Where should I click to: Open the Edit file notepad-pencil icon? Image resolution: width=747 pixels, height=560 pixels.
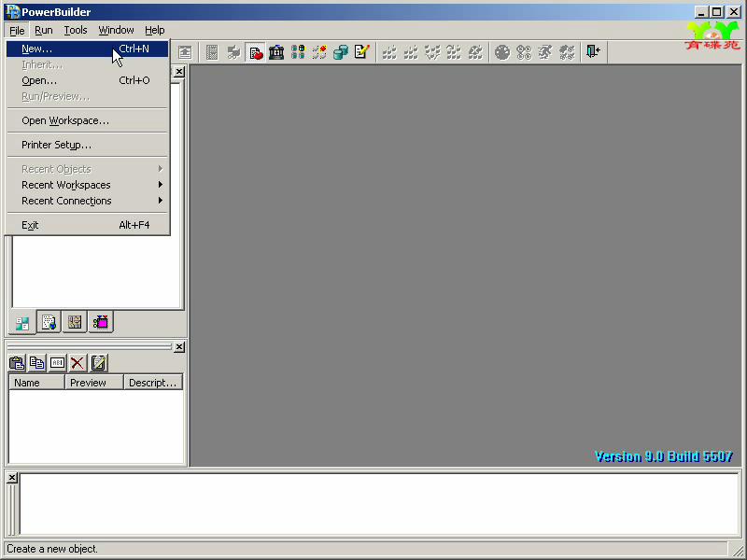click(x=362, y=52)
